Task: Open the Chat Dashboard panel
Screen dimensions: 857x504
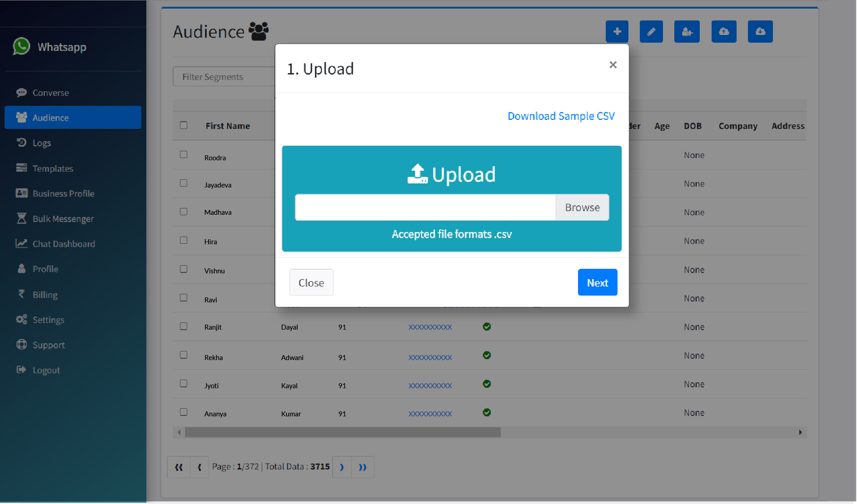Action: [x=64, y=243]
